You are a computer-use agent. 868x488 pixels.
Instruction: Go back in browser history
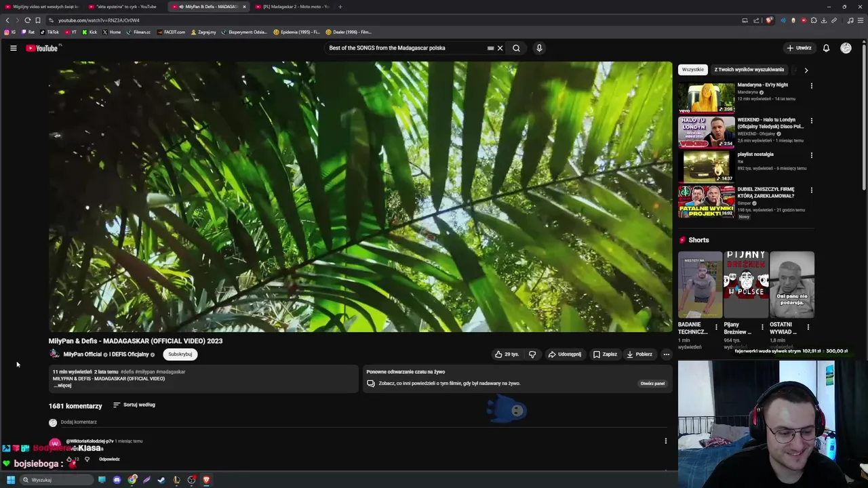[7, 20]
